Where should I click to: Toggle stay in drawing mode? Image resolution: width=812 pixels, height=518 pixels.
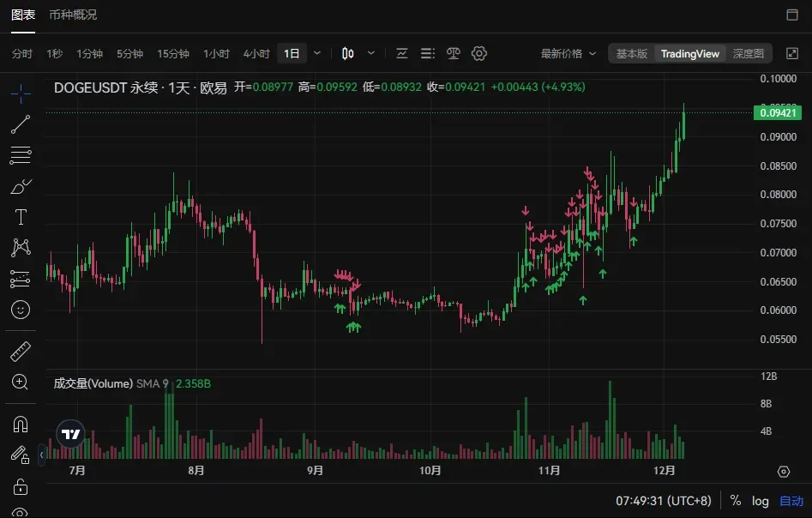21,455
